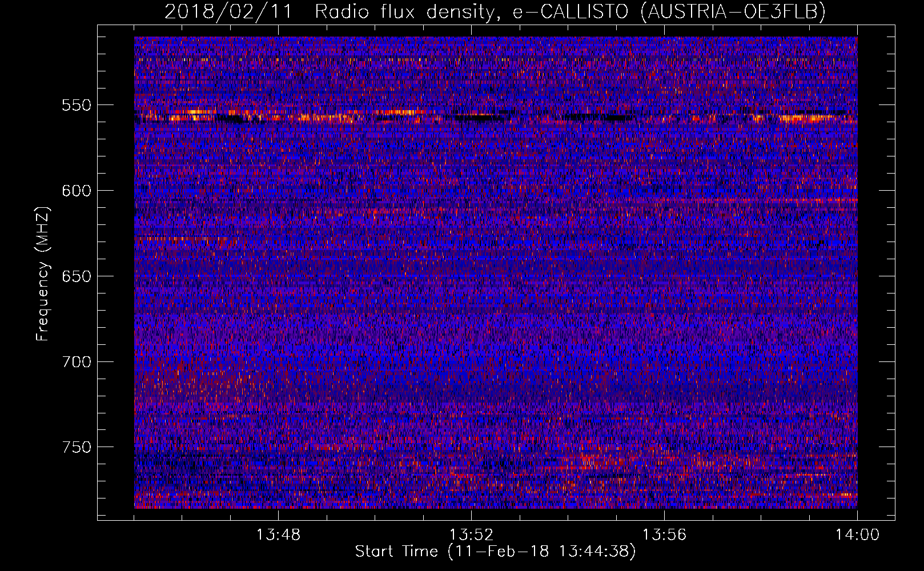Click the 550 frequency tick label
The width and height of the screenshot is (924, 571).
(77, 105)
